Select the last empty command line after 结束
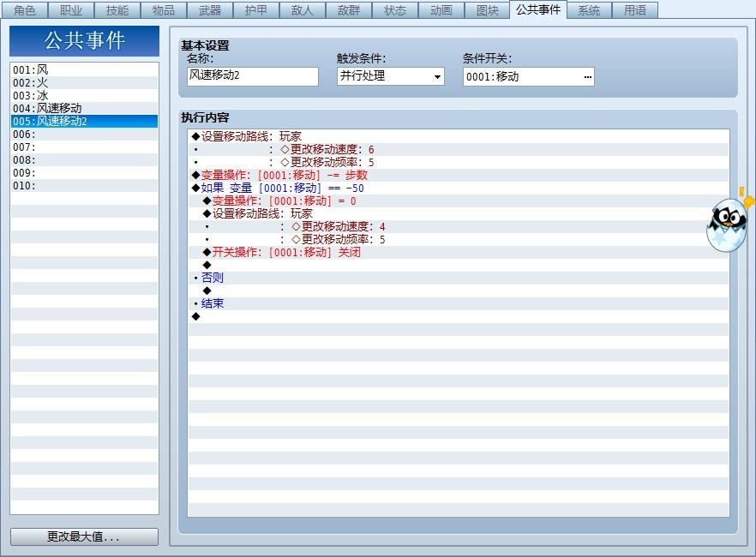The height and width of the screenshot is (557, 756). (x=458, y=316)
